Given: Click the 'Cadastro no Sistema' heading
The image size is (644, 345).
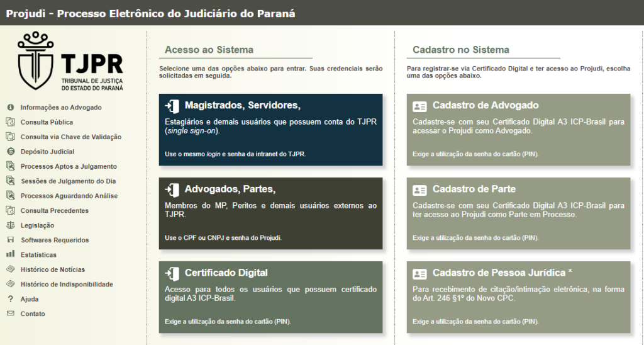Looking at the screenshot, I should [x=461, y=50].
